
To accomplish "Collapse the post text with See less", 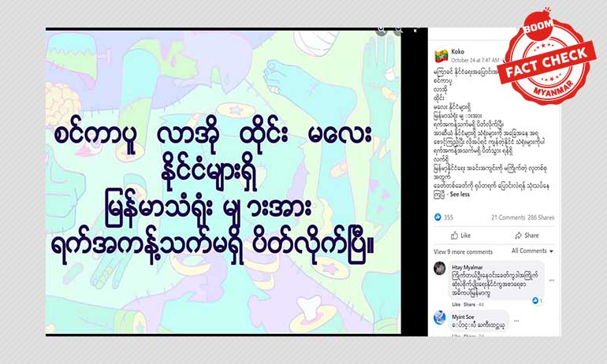I will pos(460,194).
